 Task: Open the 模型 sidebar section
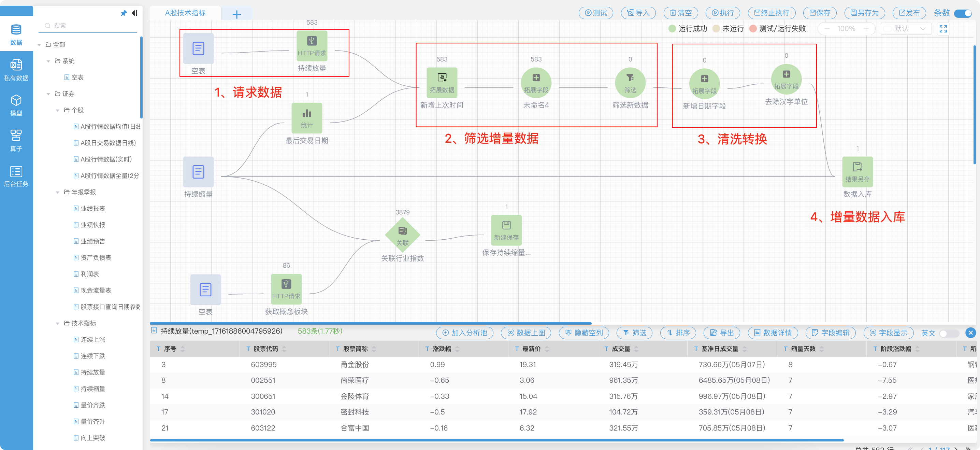(x=16, y=106)
